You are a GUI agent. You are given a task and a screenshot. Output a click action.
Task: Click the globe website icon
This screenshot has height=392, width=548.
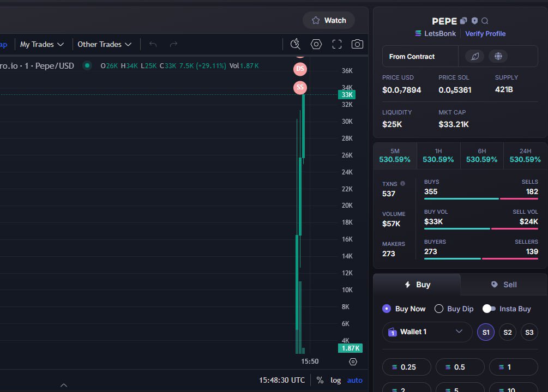coord(498,56)
